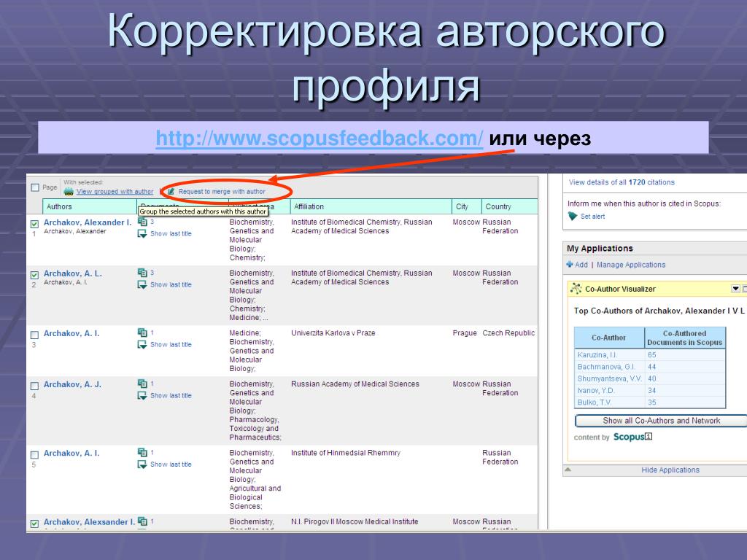Check the Archakov, A. J. checkbox
Viewport: 747px width, 560px height.
click(x=34, y=386)
